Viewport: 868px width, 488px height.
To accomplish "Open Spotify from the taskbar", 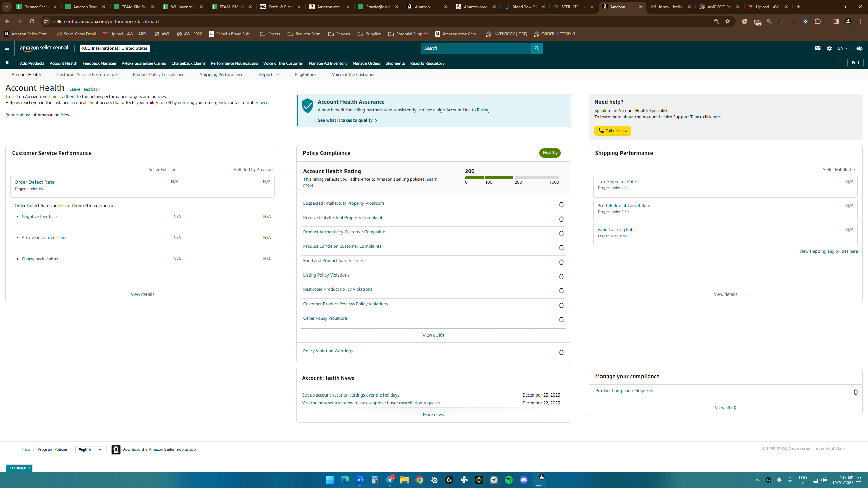I will (509, 480).
